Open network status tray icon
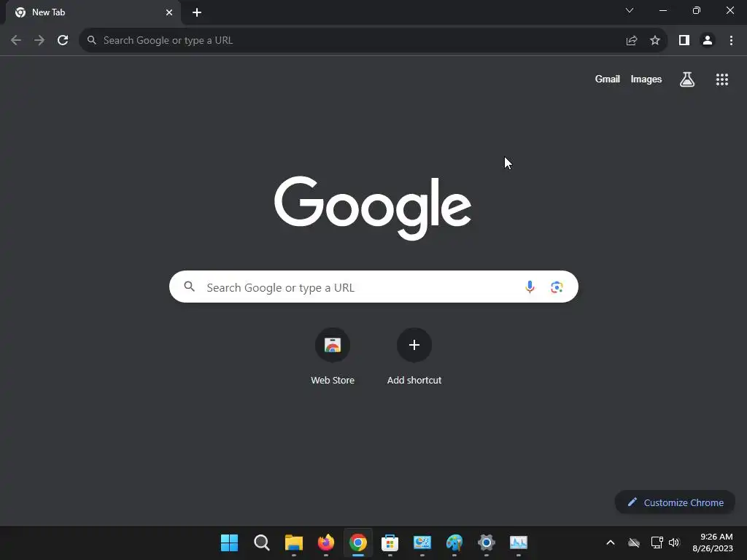 tap(657, 542)
